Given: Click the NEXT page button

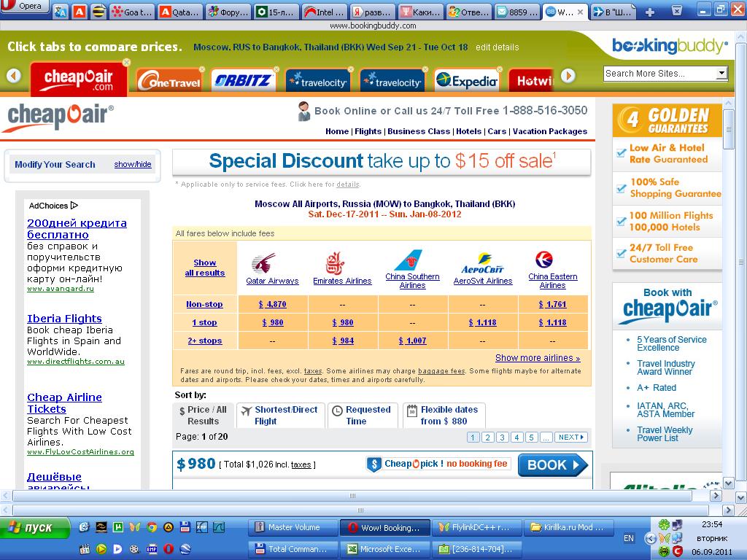Looking at the screenshot, I should tap(571, 437).
